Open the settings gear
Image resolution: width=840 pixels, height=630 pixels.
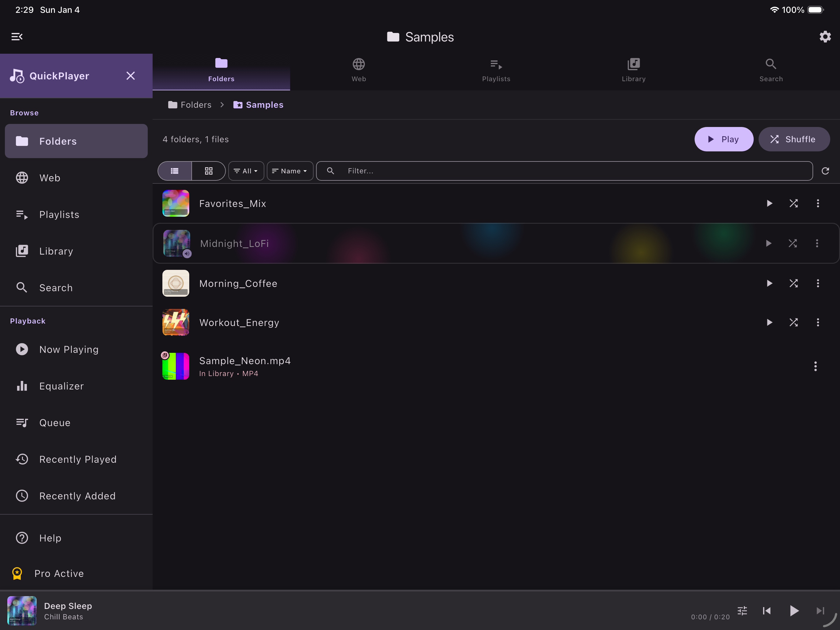825,36
